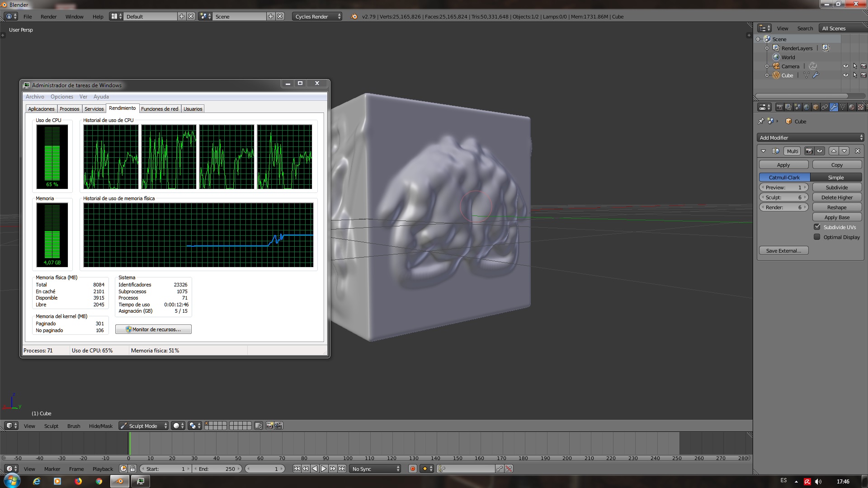Viewport: 868px width, 488px height.
Task: Open the Add Modifier dropdown
Action: tap(811, 137)
